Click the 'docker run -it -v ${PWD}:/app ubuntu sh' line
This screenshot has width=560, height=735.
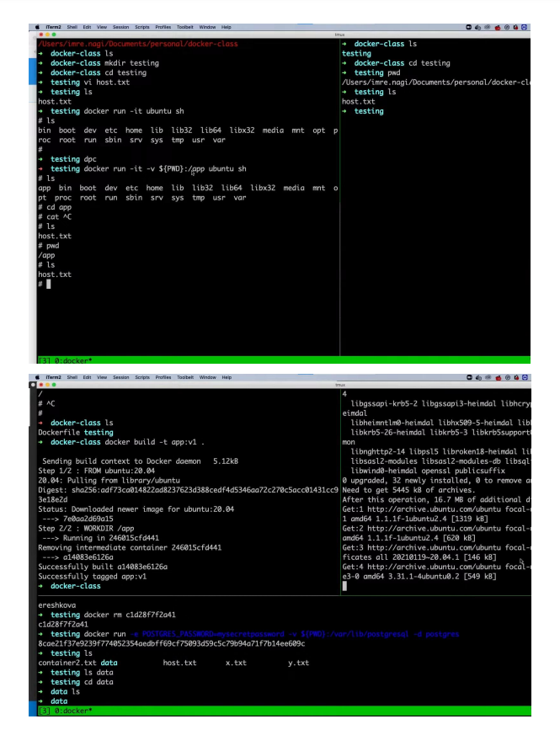pyautogui.click(x=142, y=168)
